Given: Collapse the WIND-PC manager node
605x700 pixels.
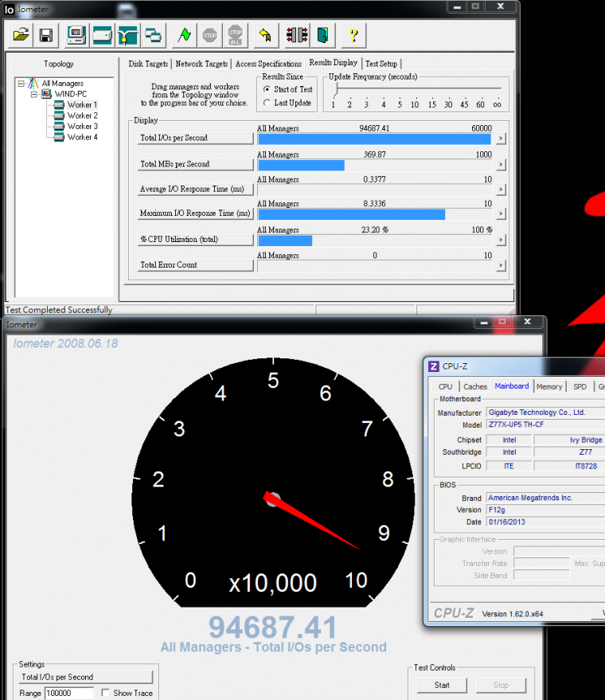Looking at the screenshot, I should click(x=34, y=94).
